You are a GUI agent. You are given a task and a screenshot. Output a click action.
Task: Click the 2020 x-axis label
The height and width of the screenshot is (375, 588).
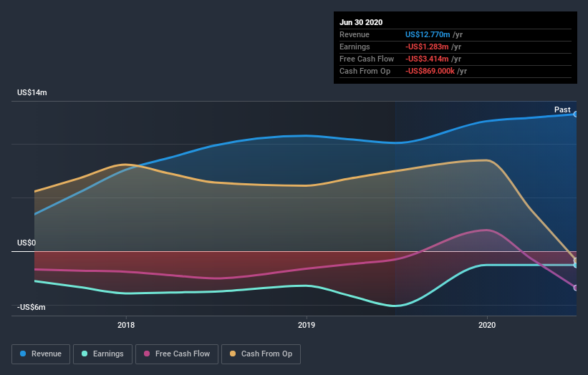tap(487, 325)
